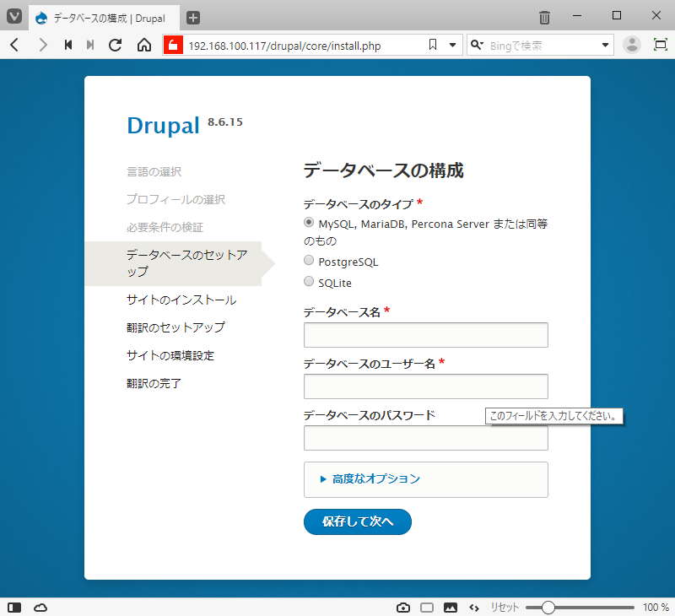Go back to previous page
This screenshot has height=616, width=675.
pyautogui.click(x=14, y=45)
